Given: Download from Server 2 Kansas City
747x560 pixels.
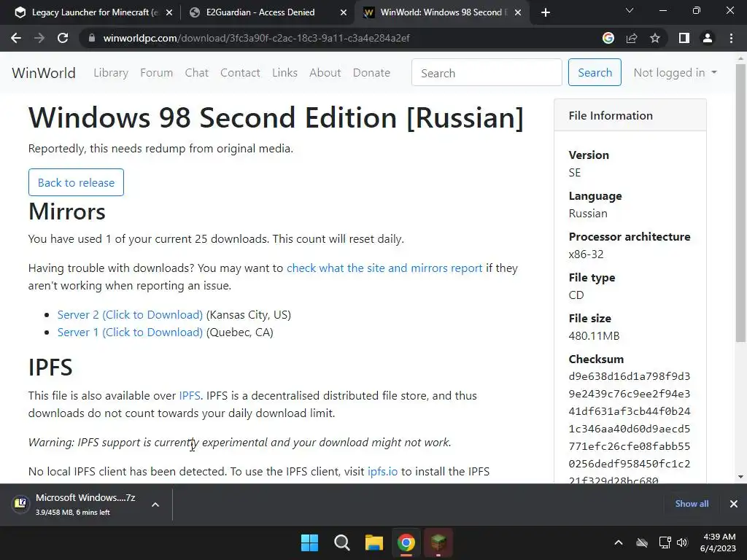Looking at the screenshot, I should [130, 315].
